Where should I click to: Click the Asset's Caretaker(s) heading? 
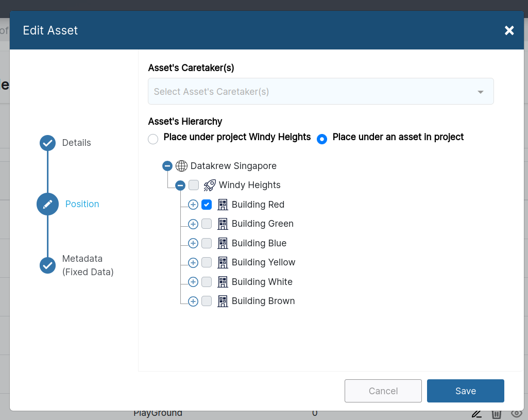(191, 68)
